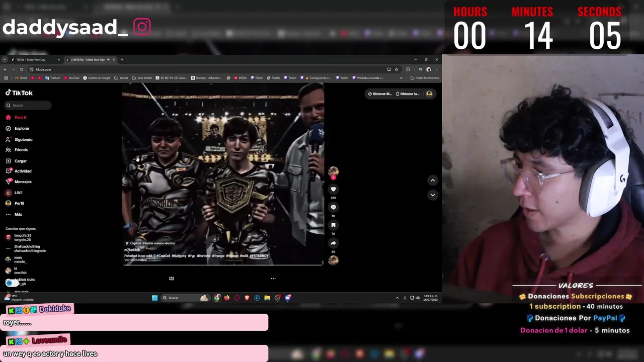Screen dimensions: 644x362
Task: Share the video with arrow icon
Action: pos(333,243)
